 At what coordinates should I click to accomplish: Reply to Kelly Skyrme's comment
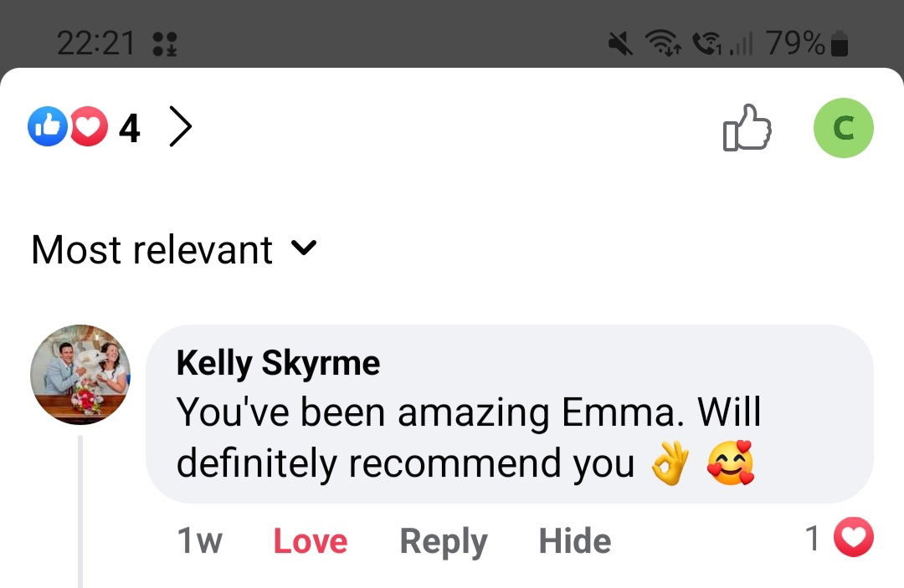coord(443,541)
